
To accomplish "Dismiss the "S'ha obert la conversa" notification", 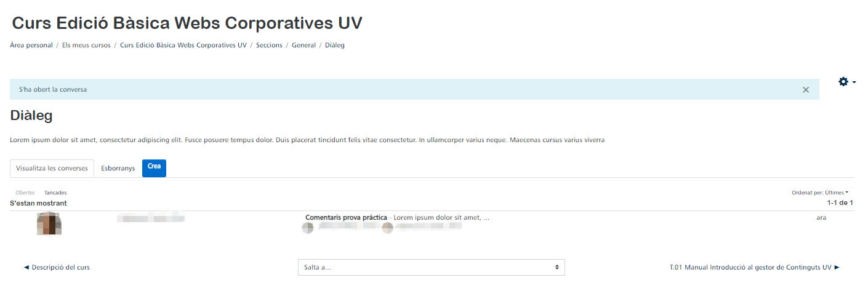I will click(806, 90).
